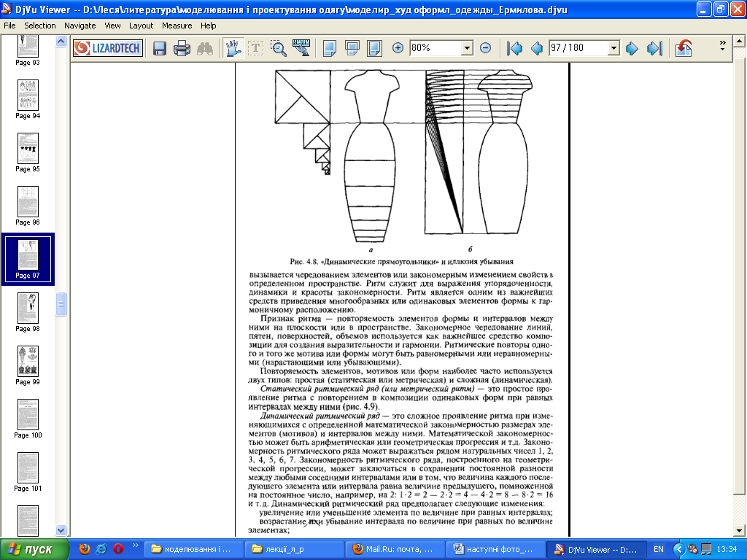Screen dimensions: 747x560
Task: Open the File menu
Action: 9,26
